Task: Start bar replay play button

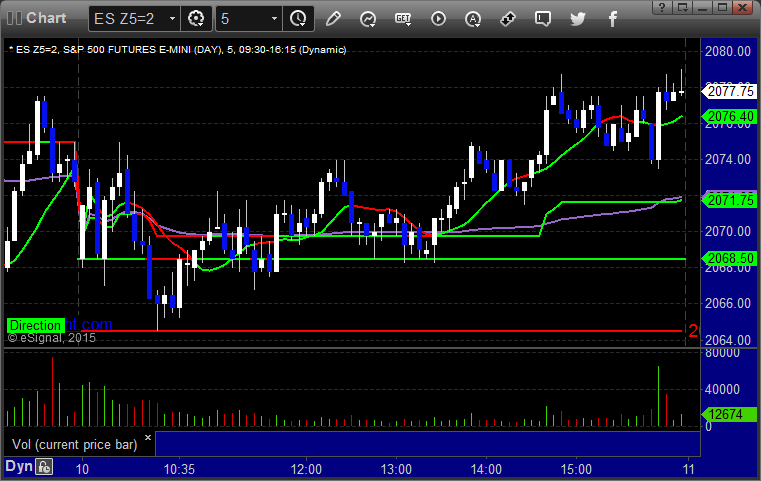Action: click(438, 19)
